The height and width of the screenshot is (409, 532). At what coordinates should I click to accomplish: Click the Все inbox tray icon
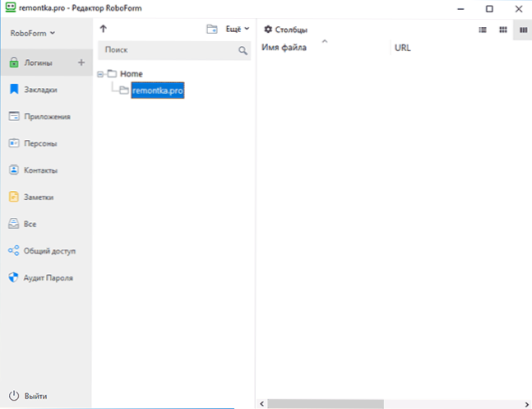tap(14, 224)
